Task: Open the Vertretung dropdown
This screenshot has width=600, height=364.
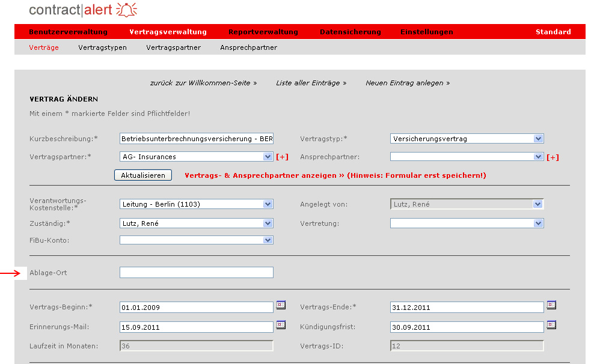Action: click(x=538, y=223)
